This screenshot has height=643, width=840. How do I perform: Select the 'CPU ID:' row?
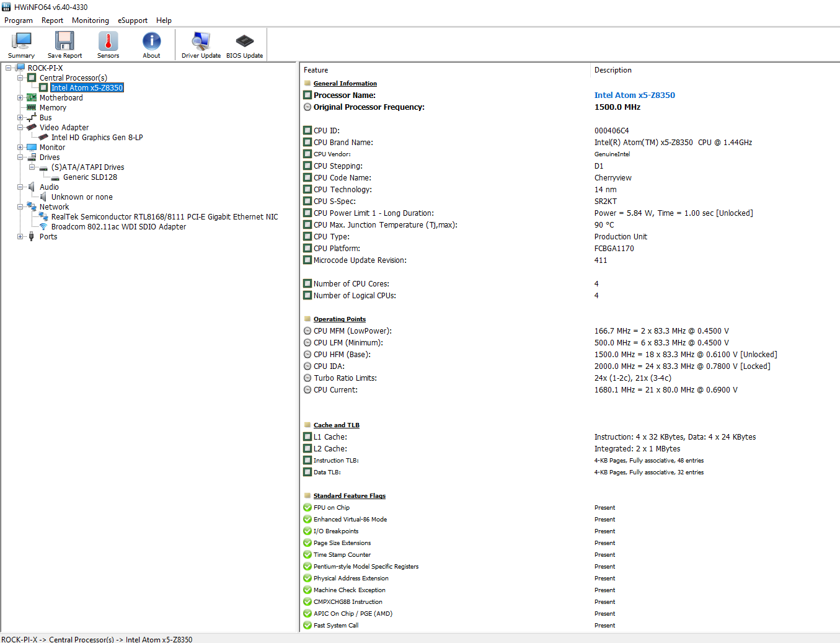(x=569, y=130)
